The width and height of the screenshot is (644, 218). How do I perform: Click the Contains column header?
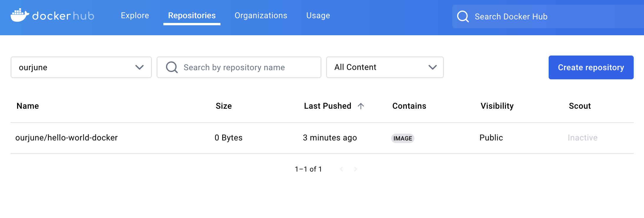click(x=409, y=106)
